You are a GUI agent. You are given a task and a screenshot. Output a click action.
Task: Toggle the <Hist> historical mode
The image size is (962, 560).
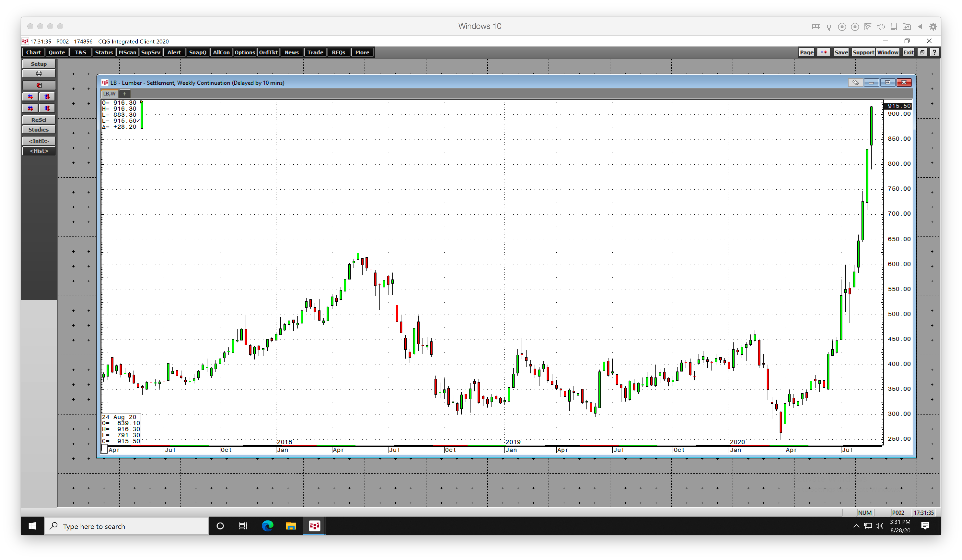[39, 151]
